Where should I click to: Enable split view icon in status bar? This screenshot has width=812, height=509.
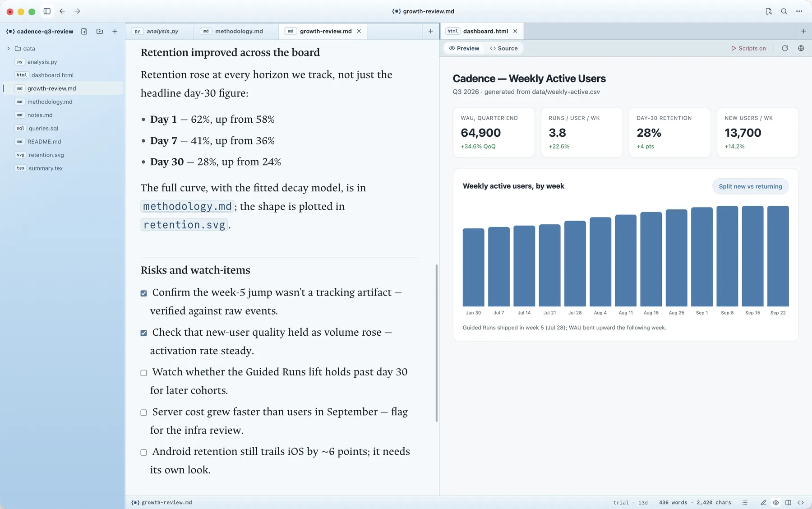pyautogui.click(x=788, y=502)
